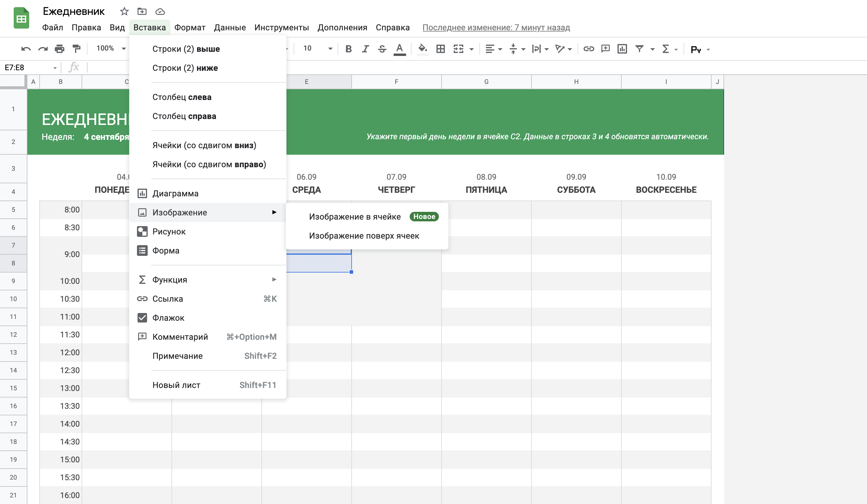Open the Дополнения menu

pyautogui.click(x=342, y=27)
